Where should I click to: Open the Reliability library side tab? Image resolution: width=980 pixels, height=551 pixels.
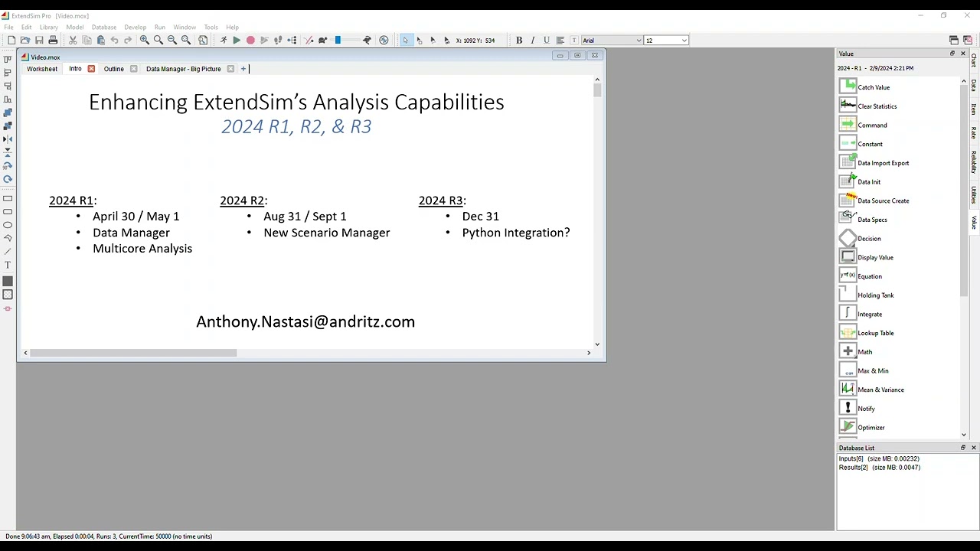[x=974, y=162]
